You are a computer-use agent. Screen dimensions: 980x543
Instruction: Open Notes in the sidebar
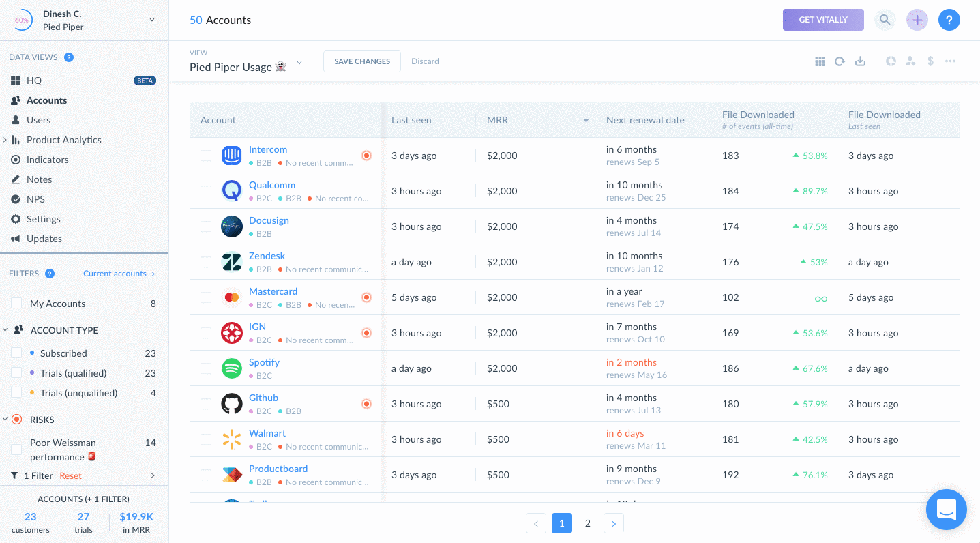[39, 179]
